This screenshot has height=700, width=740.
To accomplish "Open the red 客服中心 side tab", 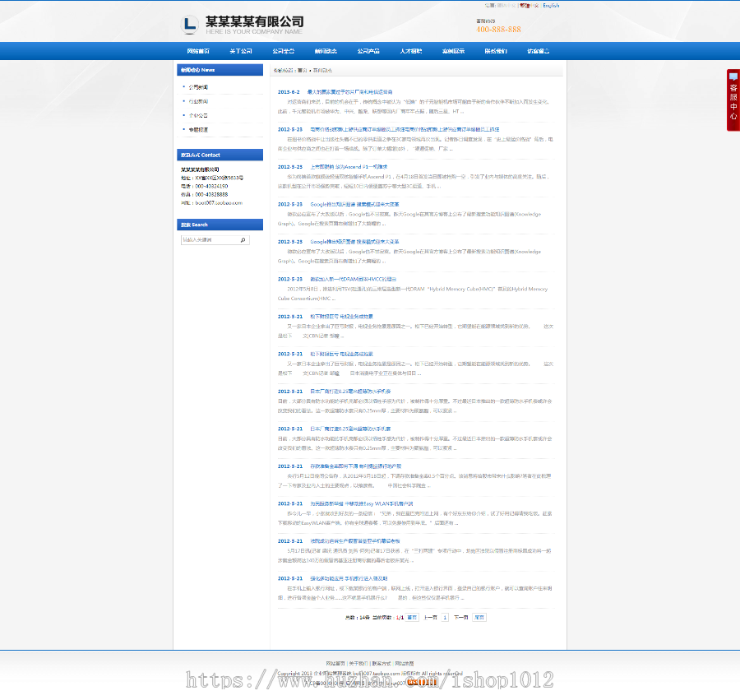I will tap(733, 100).
